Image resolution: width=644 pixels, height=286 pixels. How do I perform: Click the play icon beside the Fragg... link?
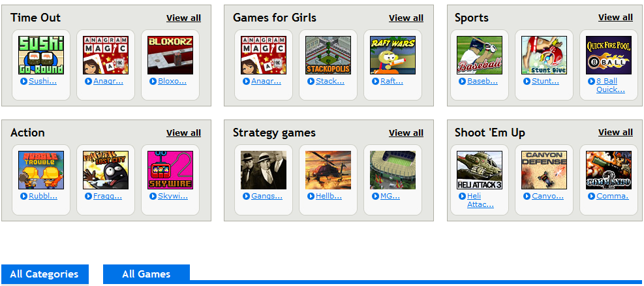tap(88, 197)
